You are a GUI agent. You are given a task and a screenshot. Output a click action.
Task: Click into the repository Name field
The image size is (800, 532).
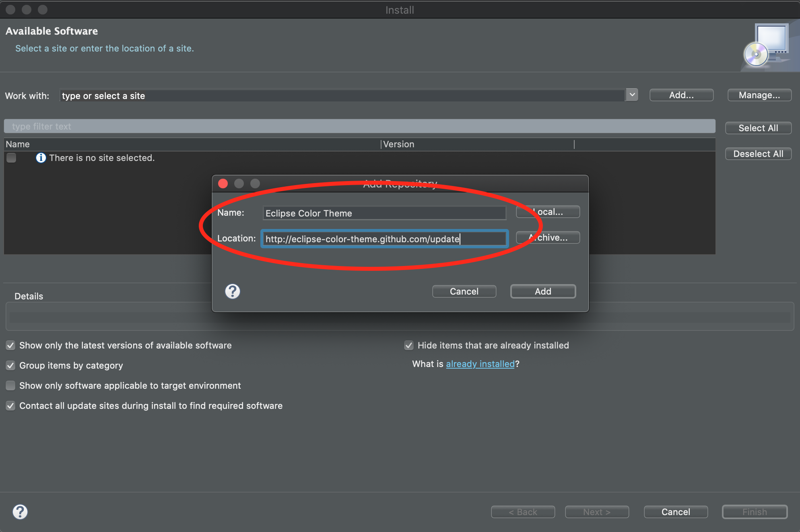384,213
